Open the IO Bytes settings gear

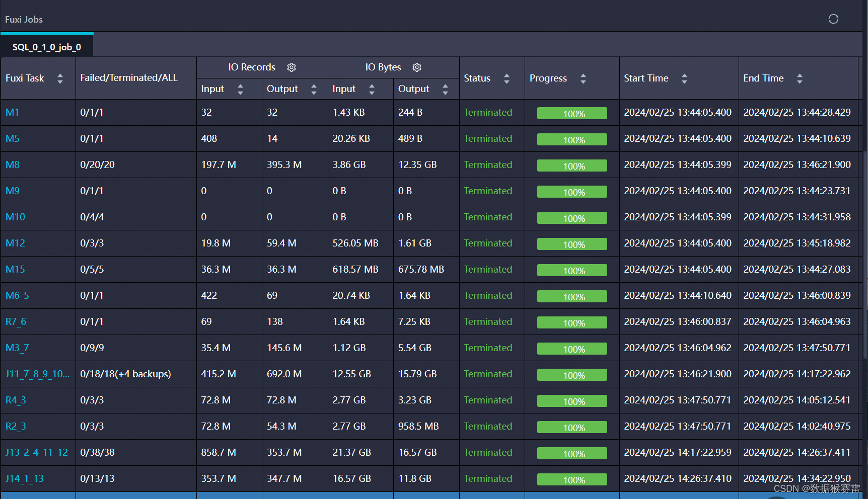[416, 67]
